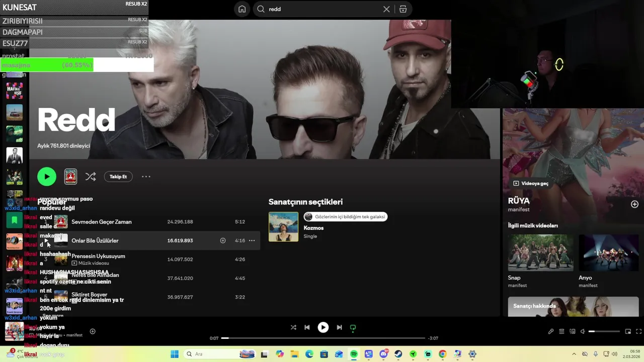Skip to previous track
The height and width of the screenshot is (362, 644).
tap(307, 327)
